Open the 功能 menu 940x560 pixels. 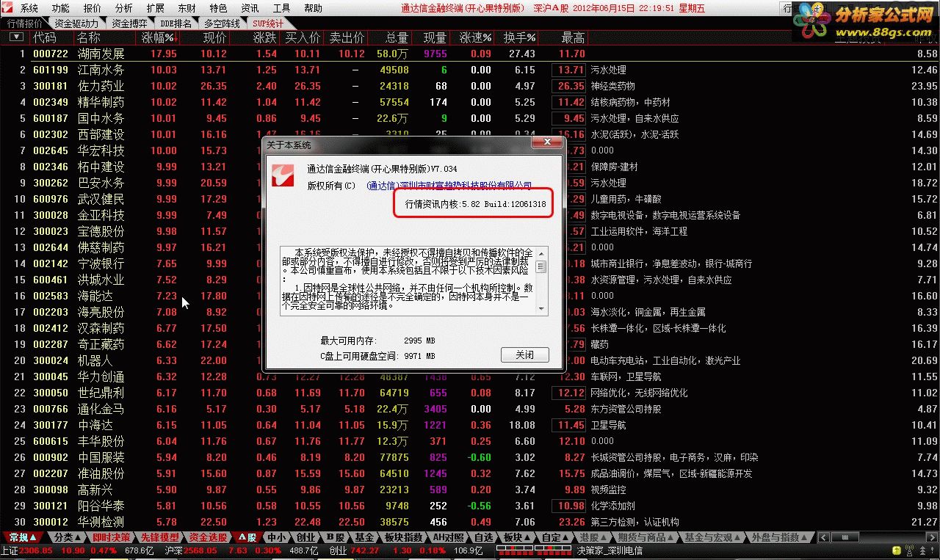point(61,8)
